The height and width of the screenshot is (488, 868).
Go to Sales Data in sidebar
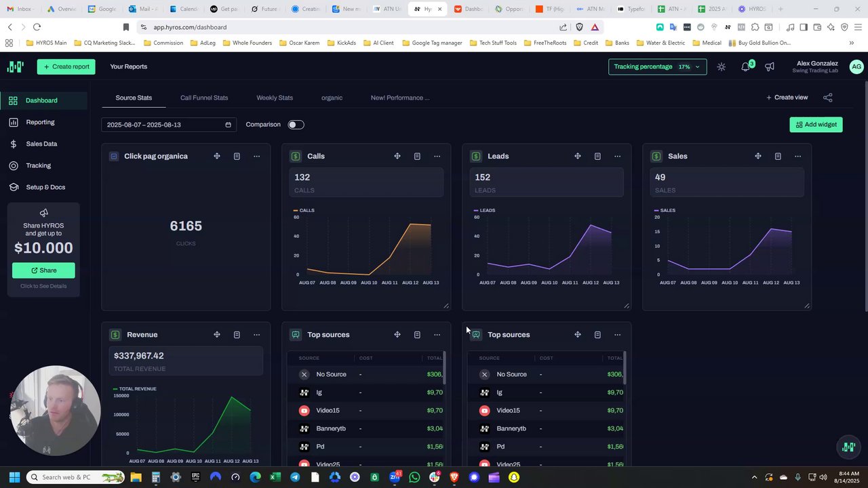tap(43, 144)
